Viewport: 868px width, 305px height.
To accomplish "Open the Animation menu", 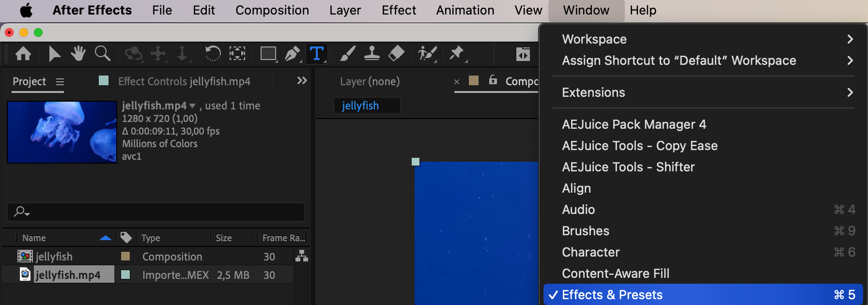I will (465, 10).
